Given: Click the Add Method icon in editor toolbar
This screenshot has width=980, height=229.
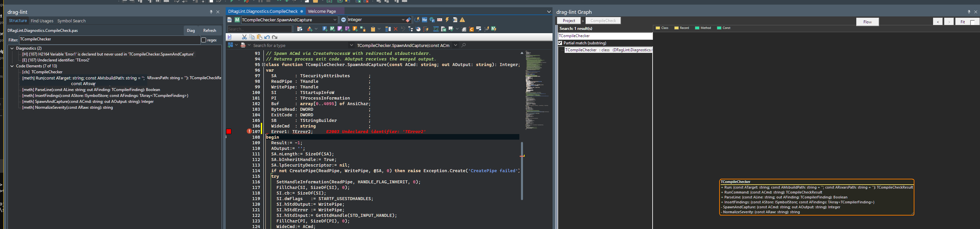Looking at the screenshot, I should click(332, 29).
